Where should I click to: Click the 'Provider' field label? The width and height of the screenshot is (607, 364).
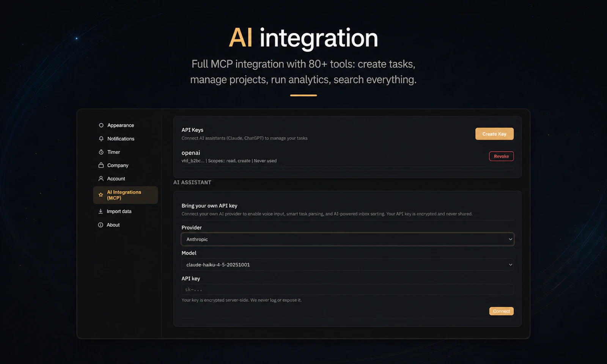(192, 227)
